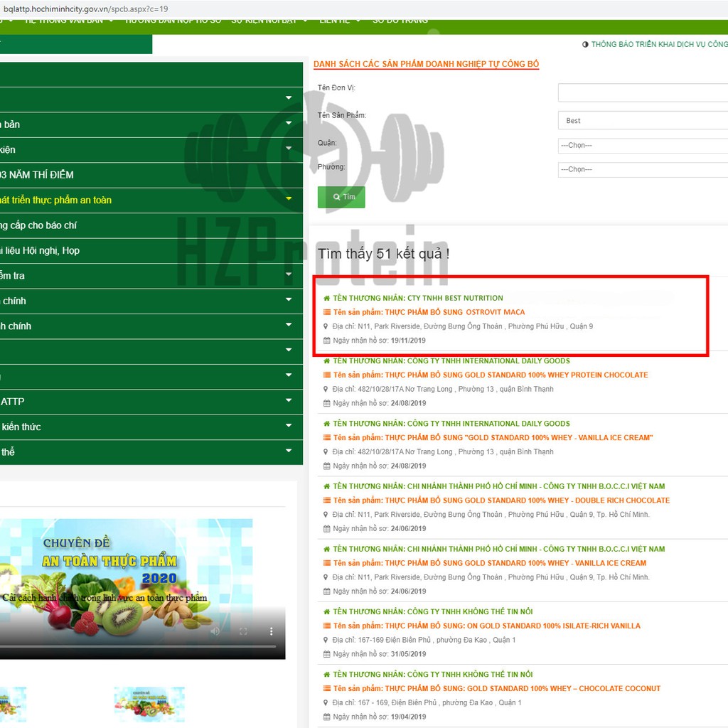Click house icon in the CHOCOLATE COCONUT result
The image size is (728, 728).
(x=327, y=674)
